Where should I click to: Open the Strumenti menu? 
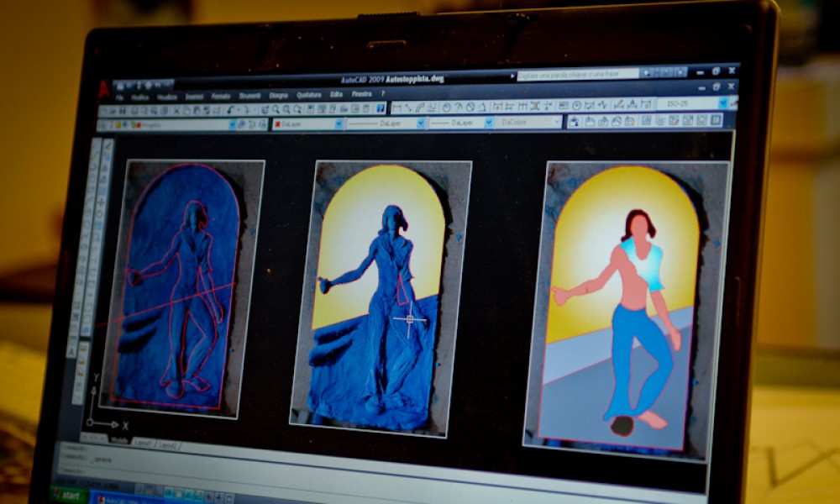(249, 96)
